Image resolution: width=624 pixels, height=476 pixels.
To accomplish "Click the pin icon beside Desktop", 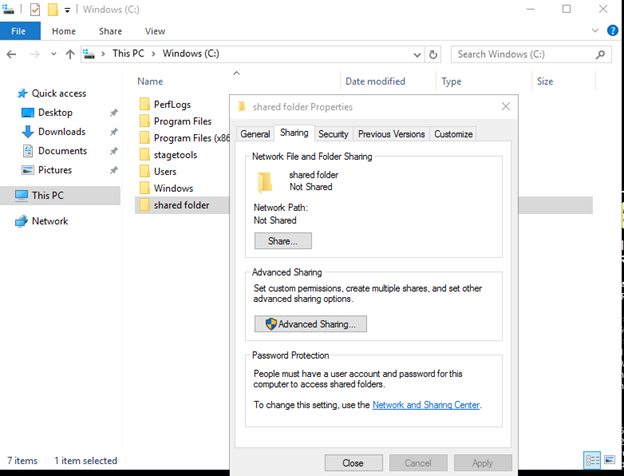I will click(114, 113).
